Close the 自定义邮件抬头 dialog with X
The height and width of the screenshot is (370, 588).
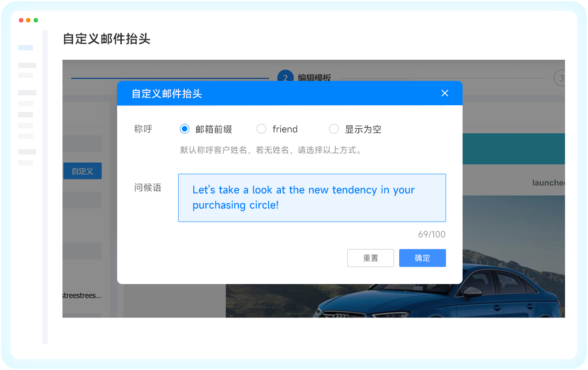tap(444, 93)
